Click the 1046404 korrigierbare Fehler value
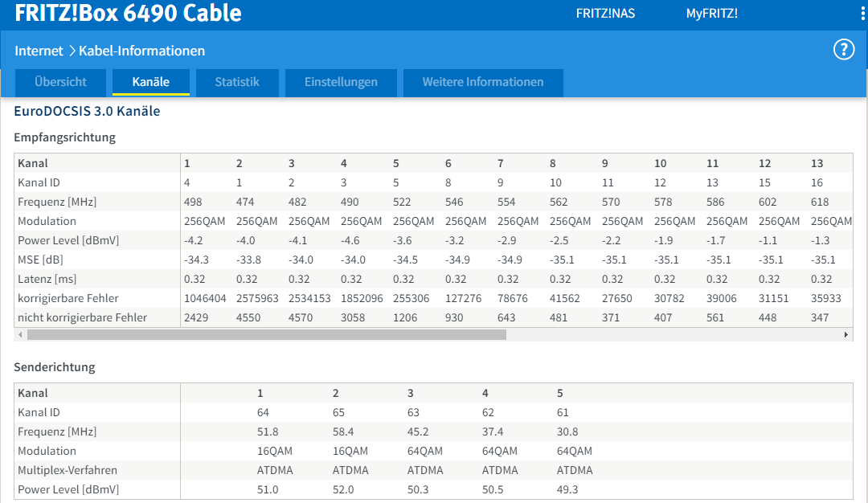This screenshot has height=503, width=868. coord(204,298)
